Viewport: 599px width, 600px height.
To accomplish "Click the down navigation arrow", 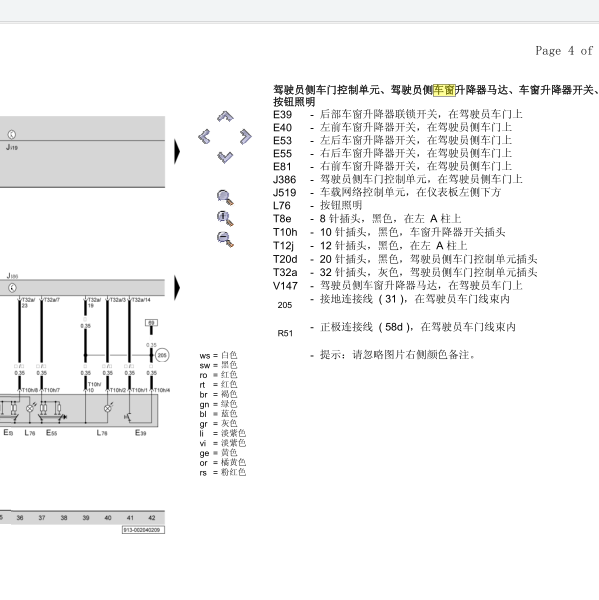I will 225,157.
